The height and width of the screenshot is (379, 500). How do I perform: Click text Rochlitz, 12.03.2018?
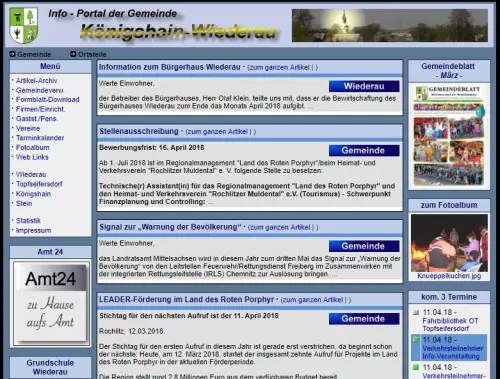[132, 331]
